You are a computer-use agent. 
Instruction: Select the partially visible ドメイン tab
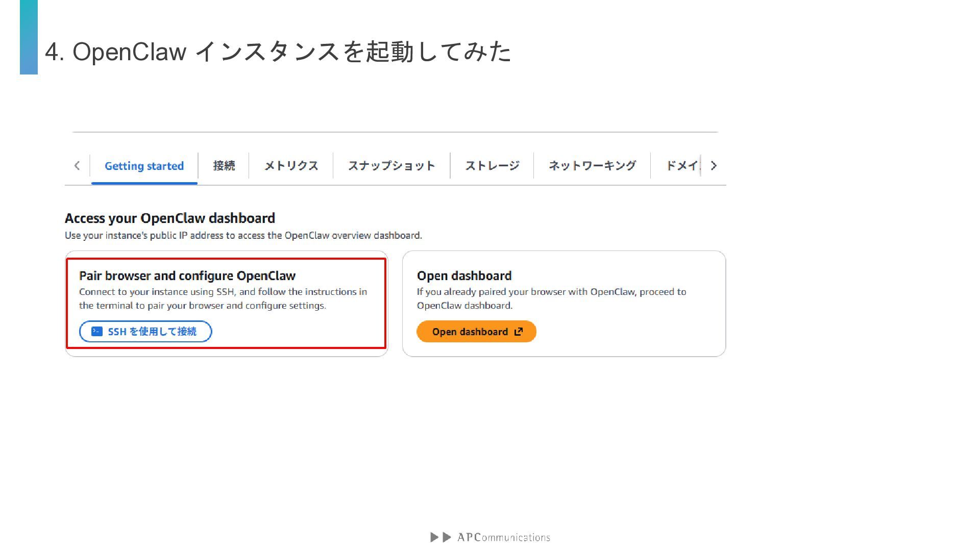[x=682, y=166]
